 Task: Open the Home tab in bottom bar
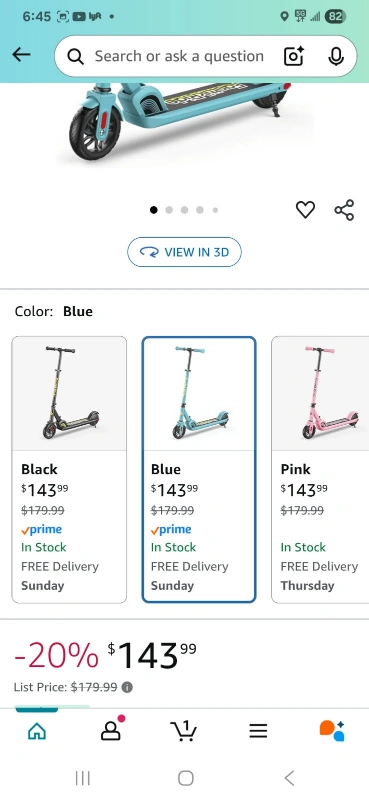[37, 731]
